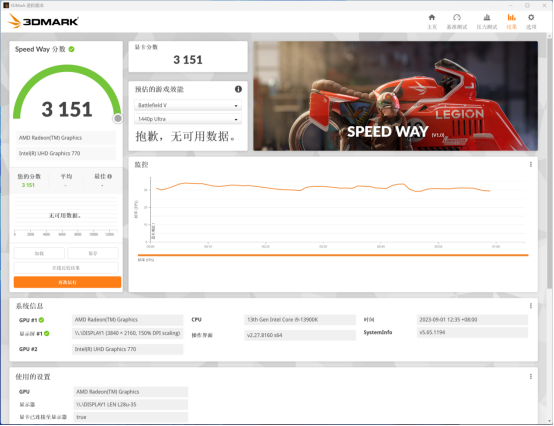Open the Stress Tests (压力测试) section

coord(487,22)
